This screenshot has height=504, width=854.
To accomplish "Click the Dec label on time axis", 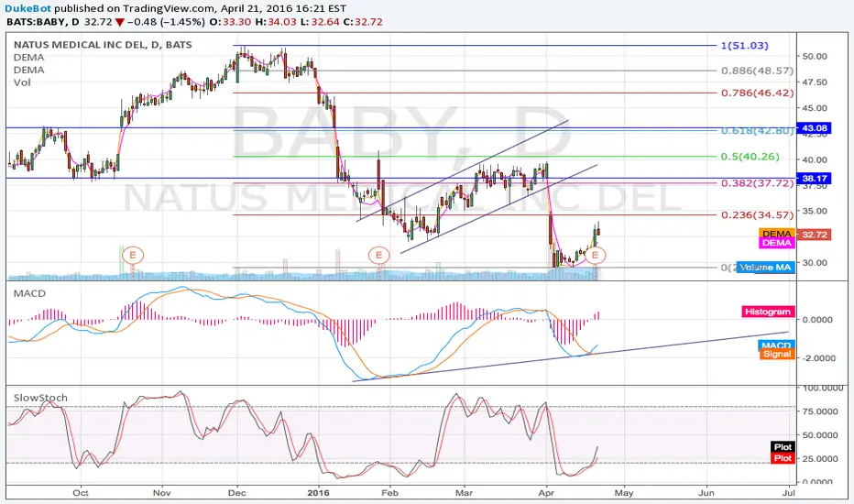I will (x=237, y=493).
